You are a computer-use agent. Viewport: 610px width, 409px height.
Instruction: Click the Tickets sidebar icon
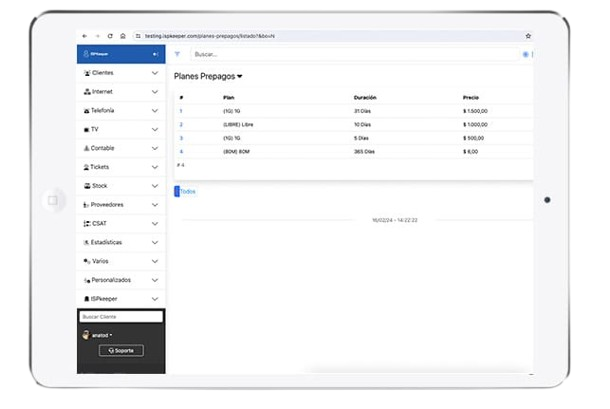pyautogui.click(x=86, y=167)
